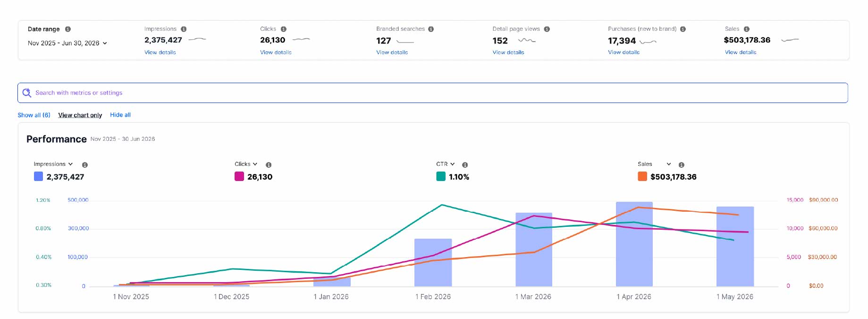This screenshot has height=319, width=868.
Task: Focus the Search with metrics or settings field
Action: click(433, 93)
